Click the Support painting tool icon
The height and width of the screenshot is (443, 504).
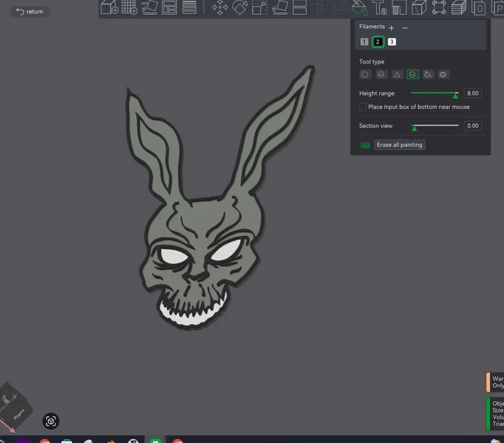click(399, 7)
